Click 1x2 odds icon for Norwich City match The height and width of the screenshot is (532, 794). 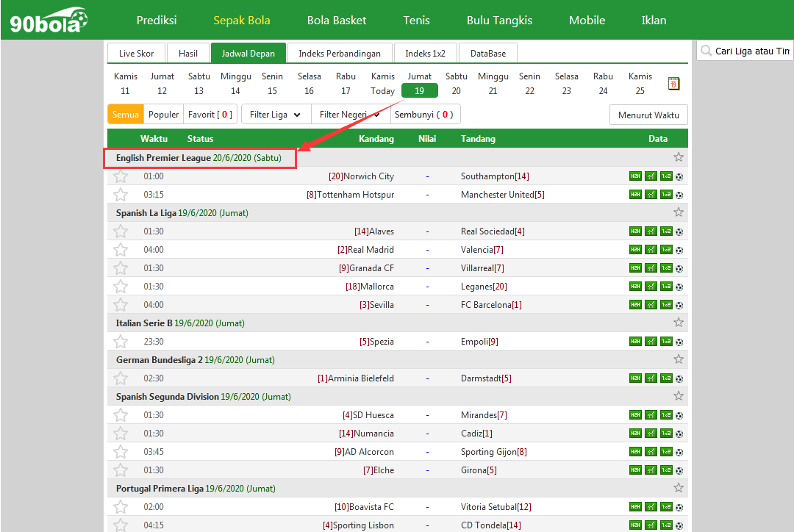tap(666, 176)
